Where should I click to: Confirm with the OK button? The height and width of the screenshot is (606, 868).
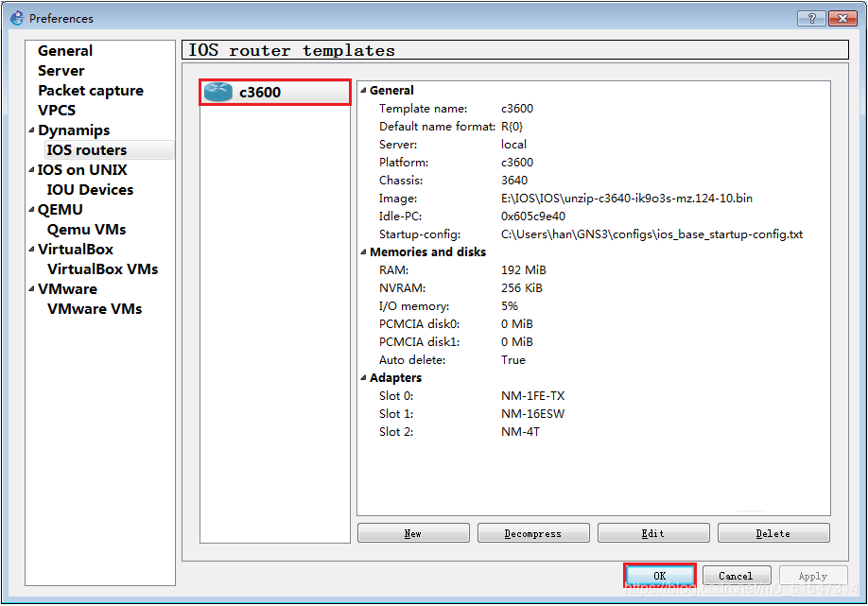click(x=660, y=576)
